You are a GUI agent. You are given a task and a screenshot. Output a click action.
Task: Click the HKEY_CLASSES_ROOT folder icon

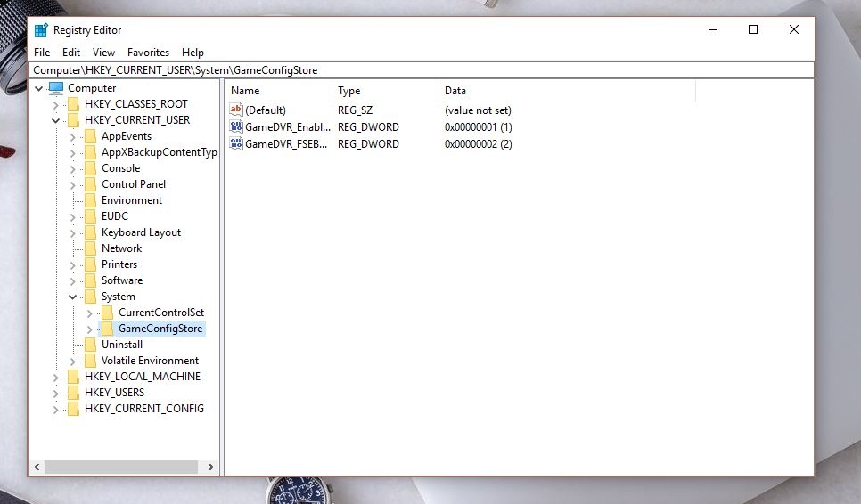point(73,104)
